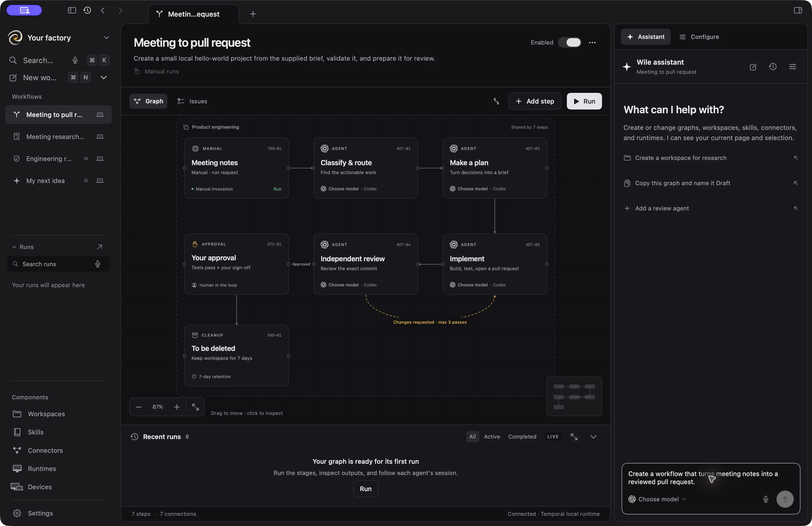Select the Copy this graph and name it Draft suggestion

click(x=711, y=183)
